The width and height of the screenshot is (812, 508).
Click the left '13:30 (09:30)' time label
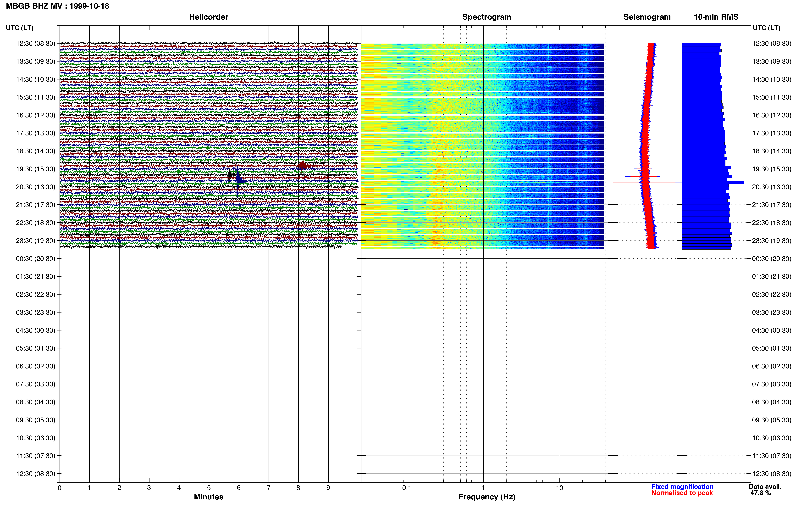point(36,61)
